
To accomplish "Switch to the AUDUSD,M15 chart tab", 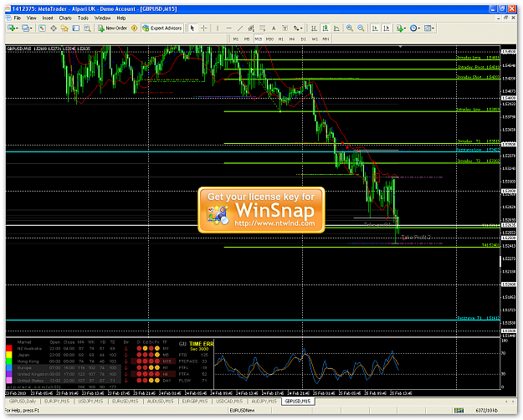I will pyautogui.click(x=161, y=402).
